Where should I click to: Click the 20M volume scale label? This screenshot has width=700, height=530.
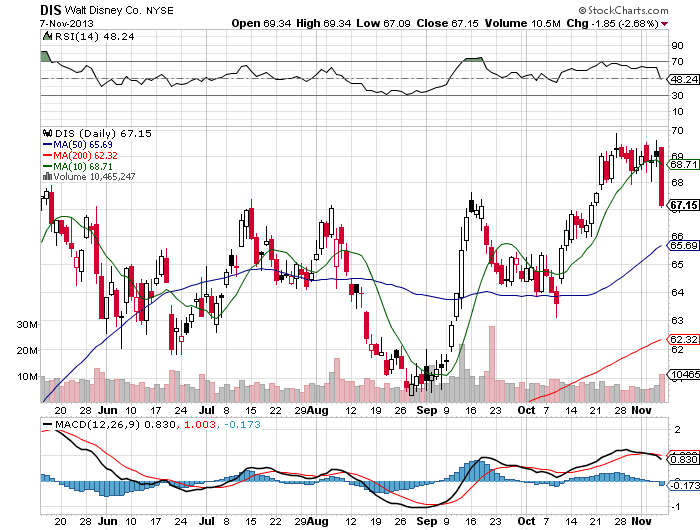click(x=27, y=351)
